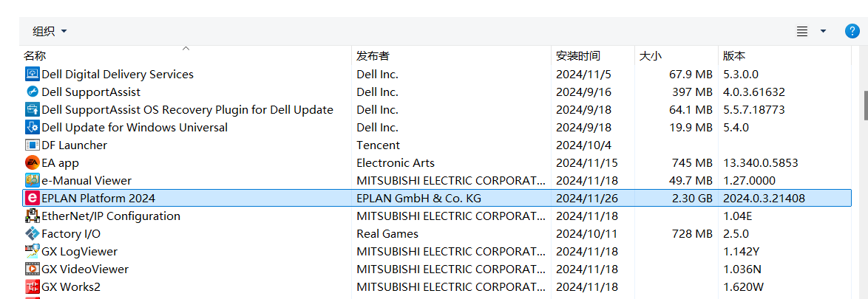Click the EPLAN Platform 2024 icon
Image resolution: width=868 pixels, height=299 pixels.
(32, 199)
